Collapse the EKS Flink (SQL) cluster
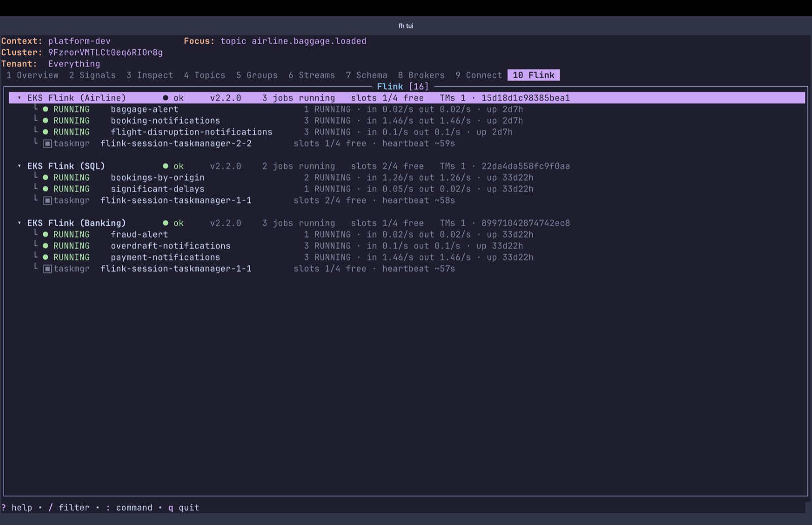This screenshot has height=525, width=812. point(19,166)
